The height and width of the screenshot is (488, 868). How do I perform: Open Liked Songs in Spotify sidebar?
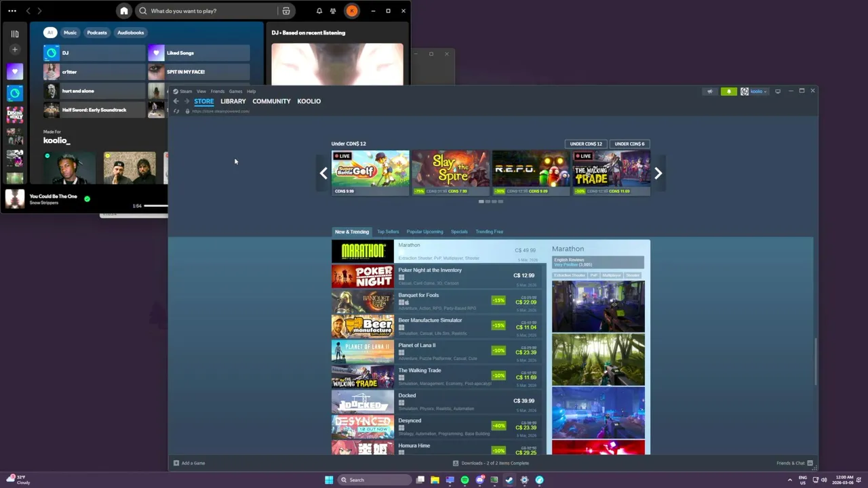pos(15,71)
